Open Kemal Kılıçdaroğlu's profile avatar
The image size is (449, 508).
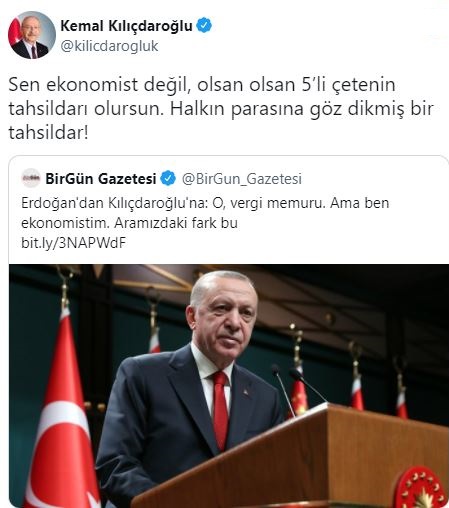[32, 35]
